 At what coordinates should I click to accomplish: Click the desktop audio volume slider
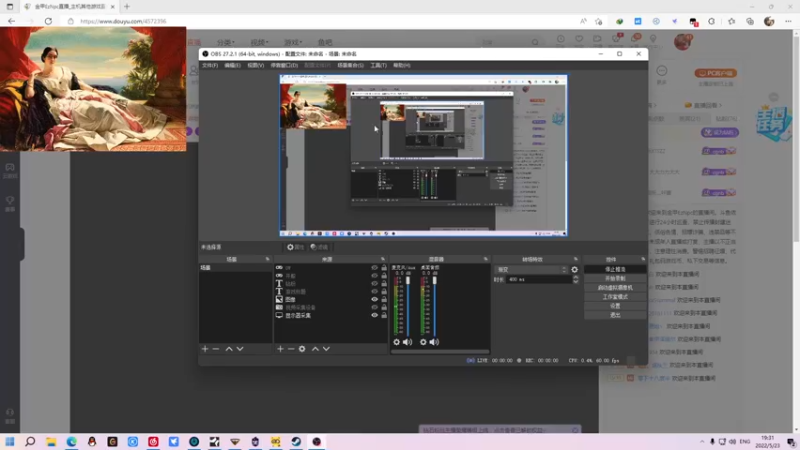point(435,306)
